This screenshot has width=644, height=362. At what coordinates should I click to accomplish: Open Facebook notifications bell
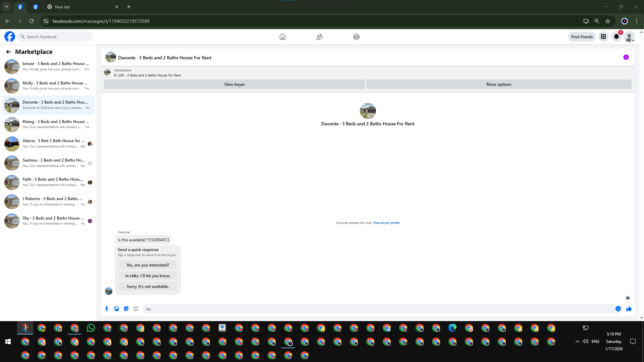point(616,37)
